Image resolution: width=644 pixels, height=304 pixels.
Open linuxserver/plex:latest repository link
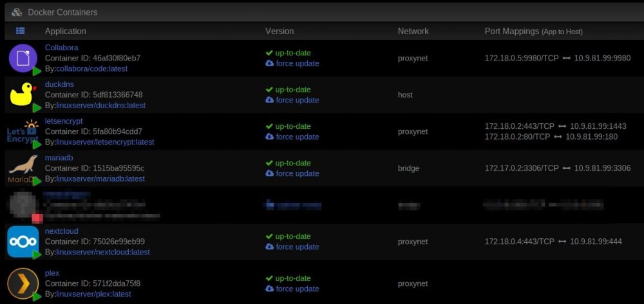[93, 294]
